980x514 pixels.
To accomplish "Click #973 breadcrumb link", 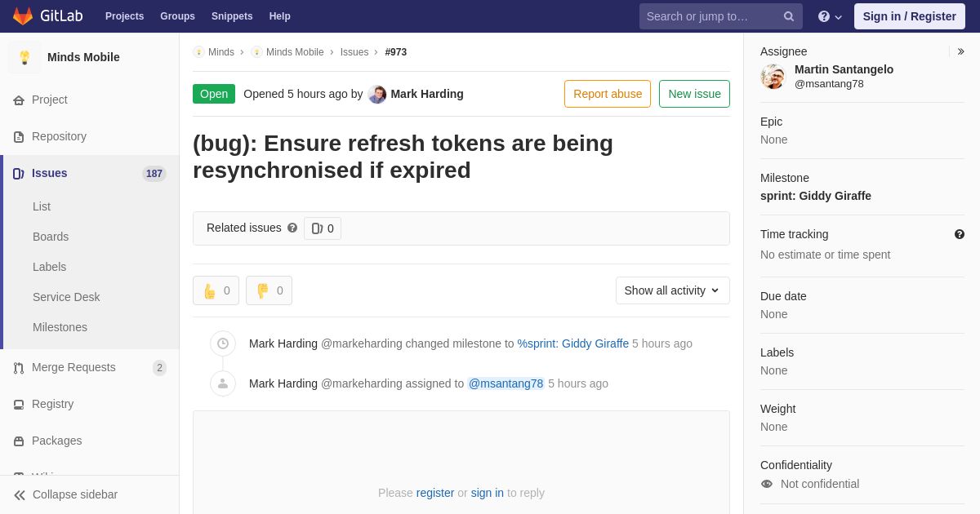I will (x=396, y=52).
